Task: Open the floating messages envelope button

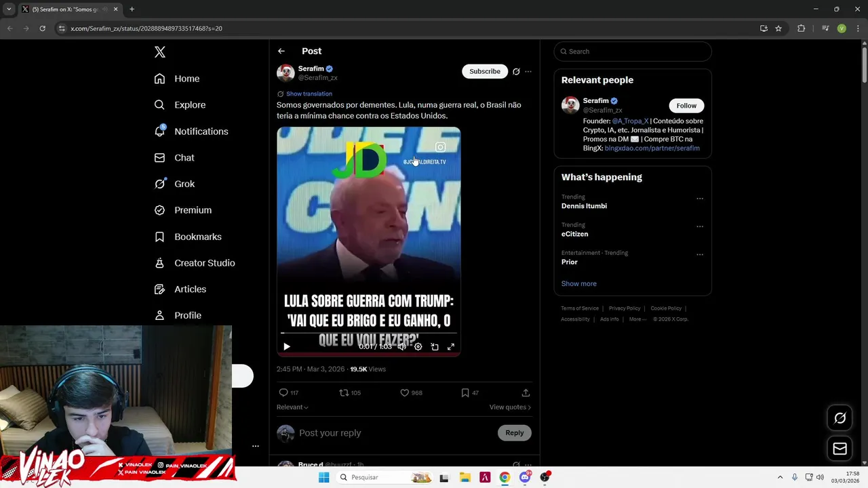Action: click(x=840, y=449)
